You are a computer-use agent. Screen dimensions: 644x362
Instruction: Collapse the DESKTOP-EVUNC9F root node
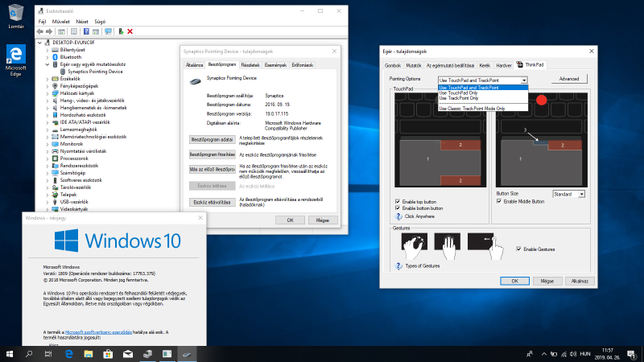[x=39, y=43]
